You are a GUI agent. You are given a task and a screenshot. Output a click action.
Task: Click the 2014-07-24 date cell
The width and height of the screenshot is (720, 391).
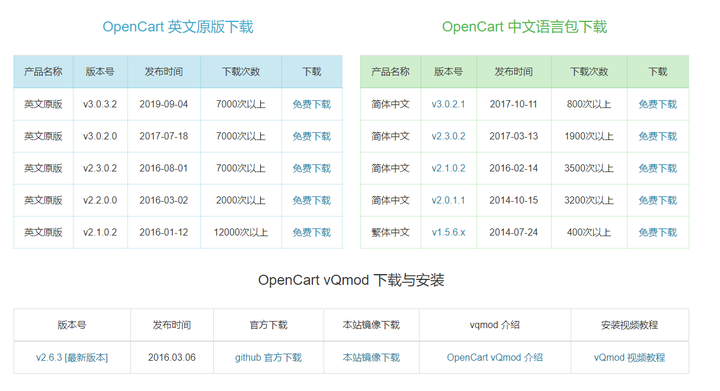point(514,233)
